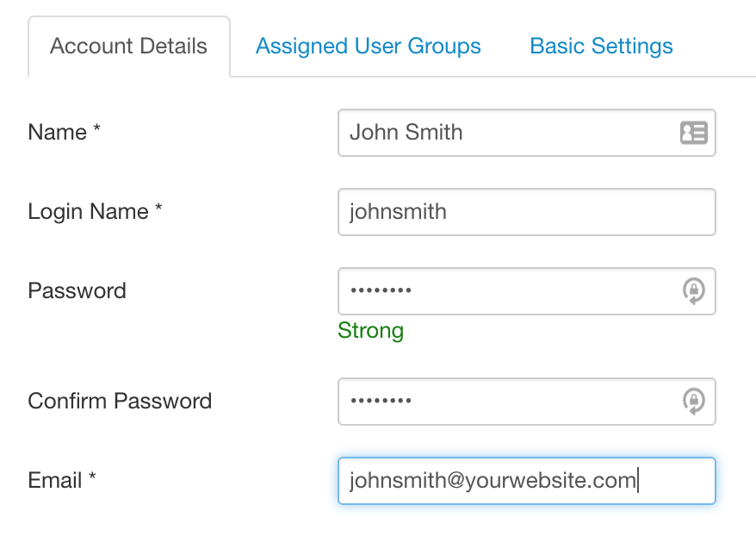Focus the Name input containing John Smith
The width and height of the screenshot is (756, 536).
(508, 133)
